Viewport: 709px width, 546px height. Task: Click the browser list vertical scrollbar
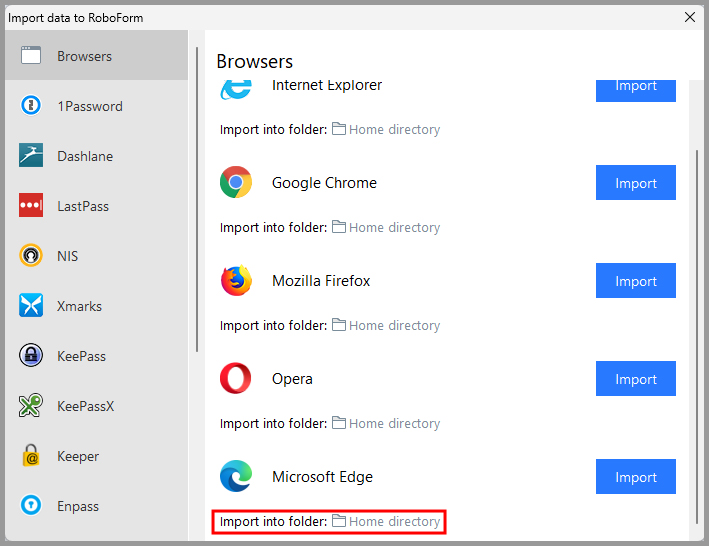point(697,330)
